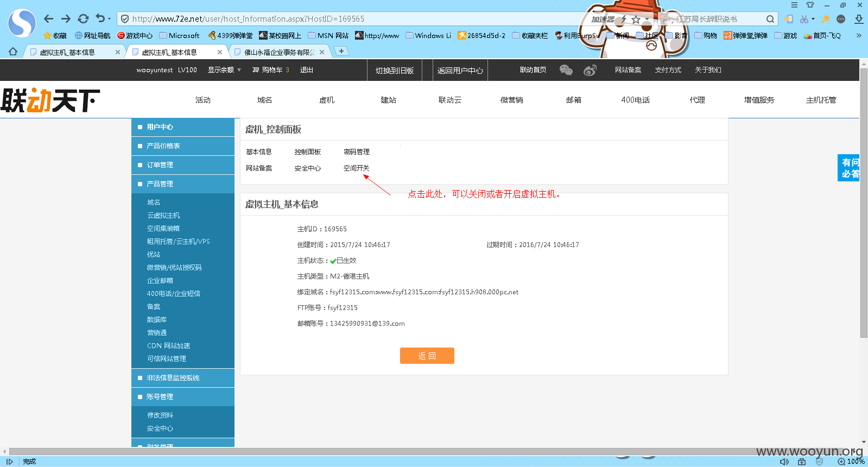Open 控制面板 link in the panel

[308, 152]
